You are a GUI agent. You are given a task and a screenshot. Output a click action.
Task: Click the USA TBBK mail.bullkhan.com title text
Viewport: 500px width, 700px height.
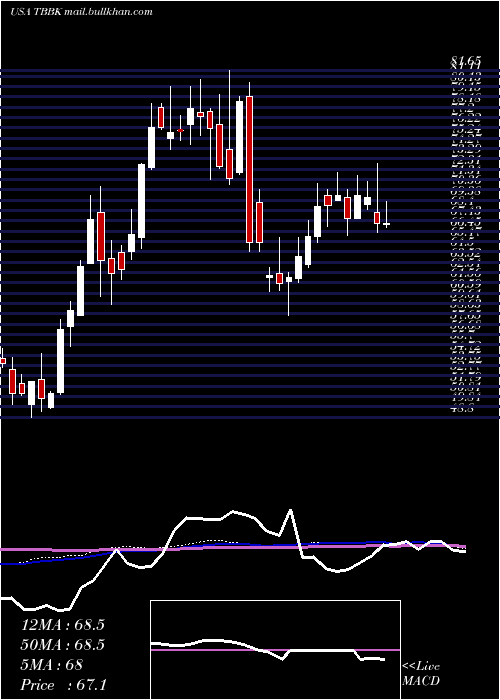pos(81,12)
